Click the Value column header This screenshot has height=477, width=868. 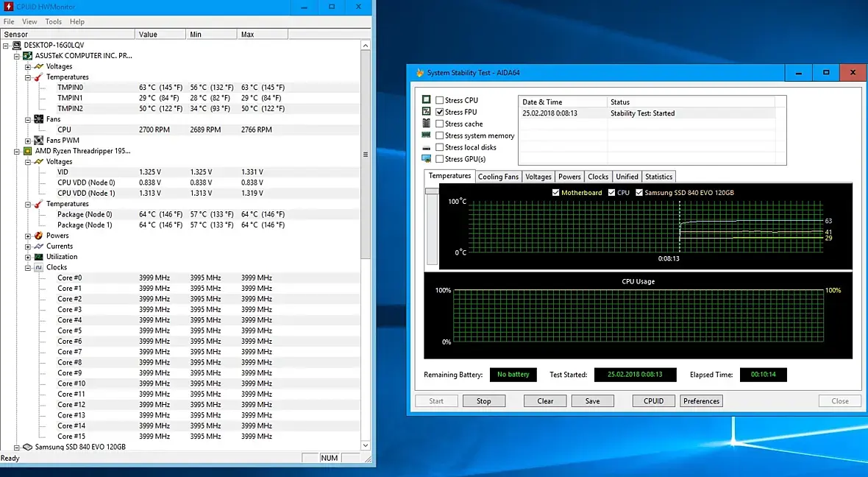pyautogui.click(x=160, y=35)
